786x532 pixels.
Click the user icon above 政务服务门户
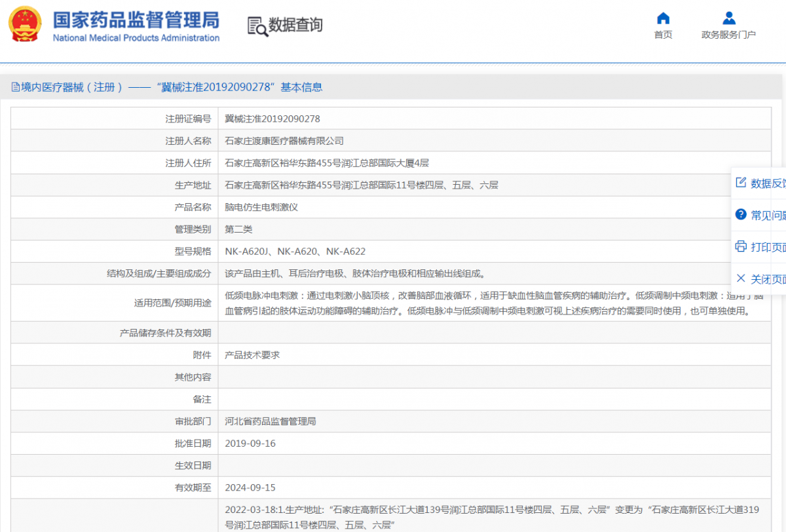(728, 18)
